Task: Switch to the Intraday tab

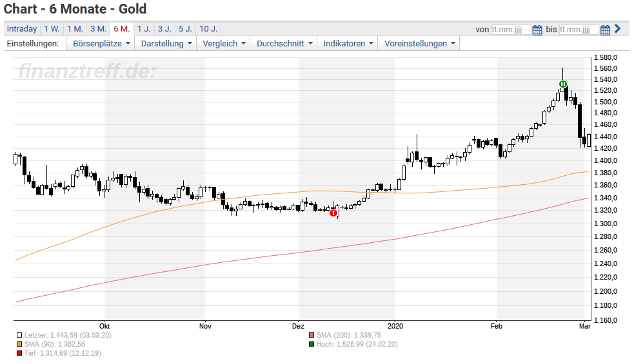Action: click(22, 29)
